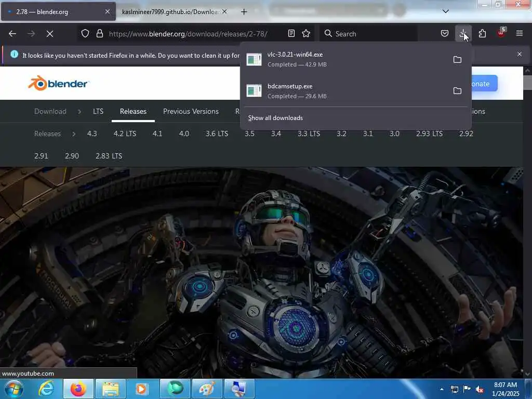This screenshot has width=532, height=399.
Task: Open the vlc-3.0.21-win64.exe download entry
Action: 346,59
